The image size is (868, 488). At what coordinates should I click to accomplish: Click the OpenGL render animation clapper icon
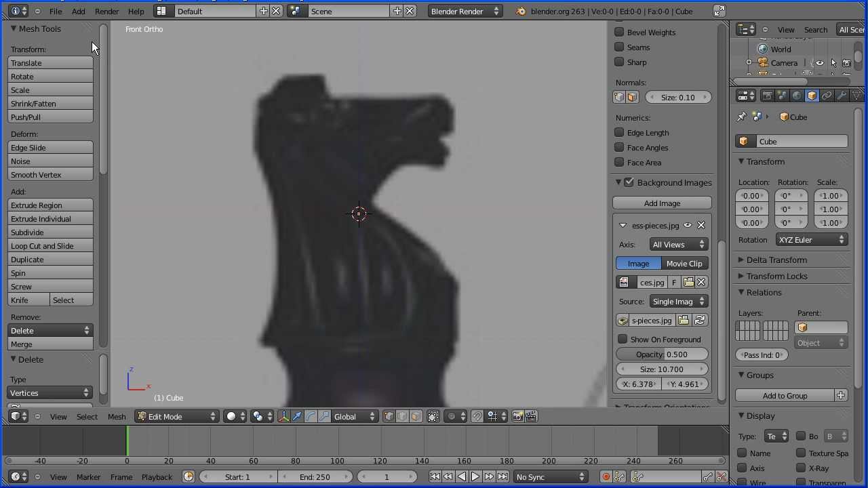pos(531,416)
